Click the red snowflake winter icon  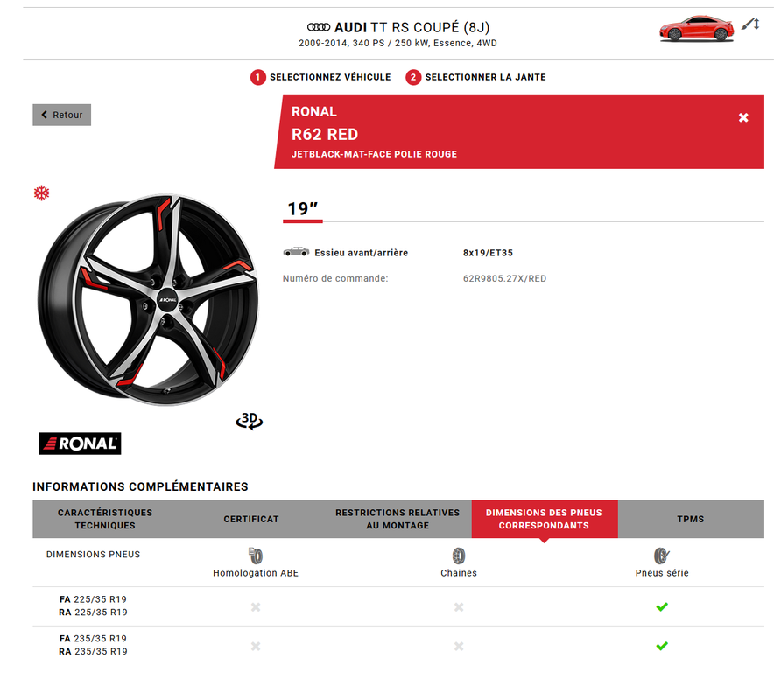pyautogui.click(x=41, y=192)
